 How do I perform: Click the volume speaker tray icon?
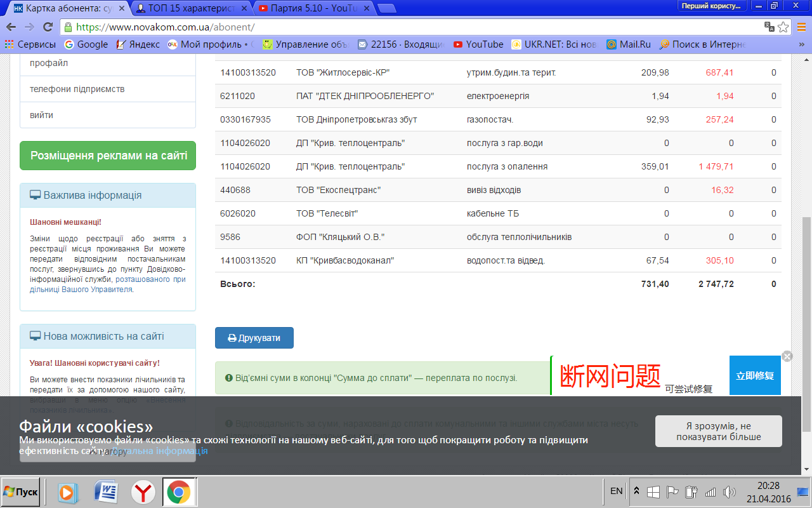coord(729,491)
